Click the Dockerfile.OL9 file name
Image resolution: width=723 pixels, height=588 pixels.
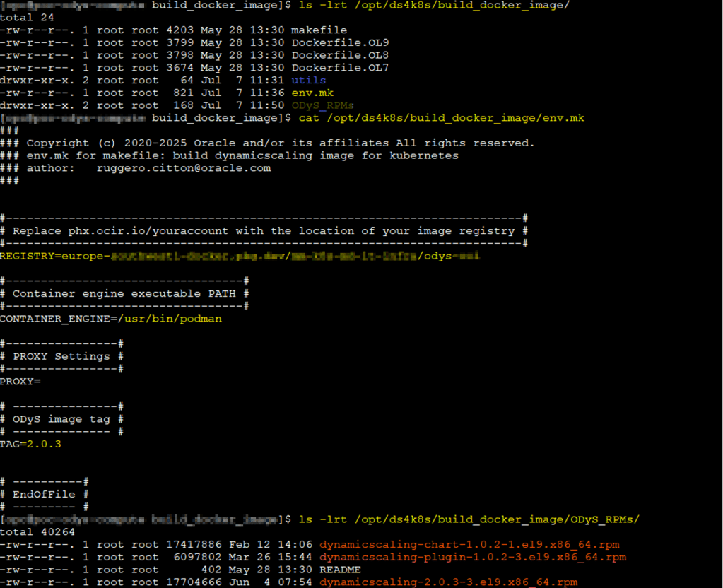[340, 42]
